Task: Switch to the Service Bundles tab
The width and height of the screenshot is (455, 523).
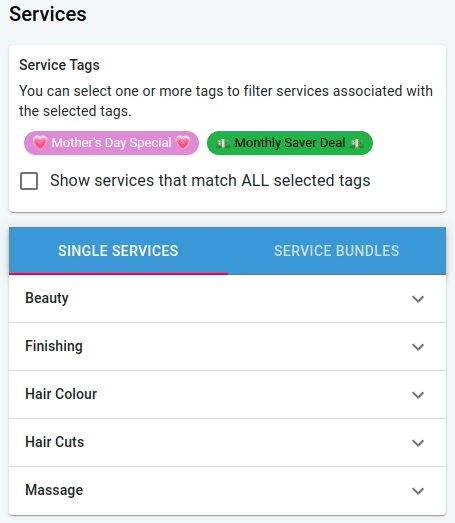Action: pos(337,251)
